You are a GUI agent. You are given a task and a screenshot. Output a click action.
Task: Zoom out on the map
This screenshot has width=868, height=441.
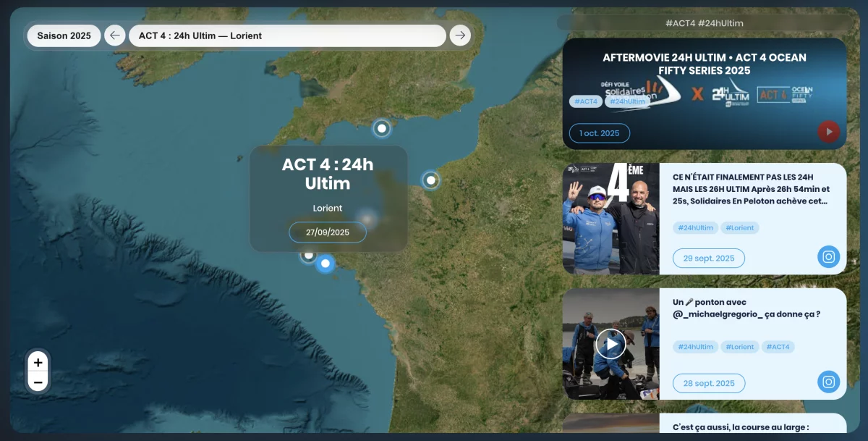(38, 382)
